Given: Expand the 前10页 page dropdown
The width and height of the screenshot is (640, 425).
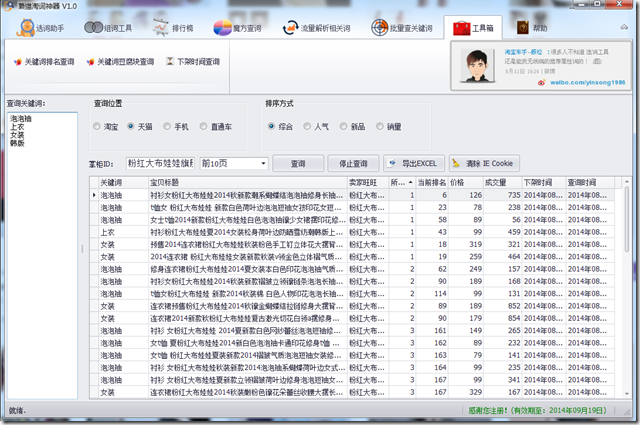Looking at the screenshot, I should pos(260,162).
